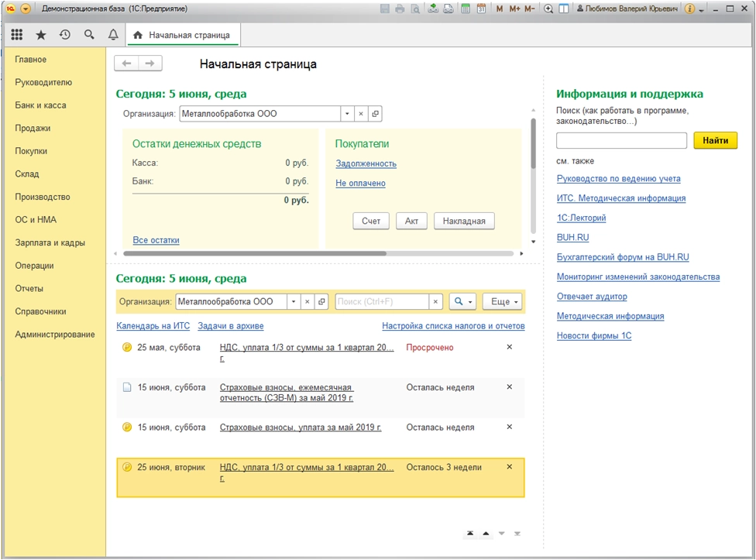The image size is (756, 560).
Task: Click the forward navigation arrow
Action: tap(150, 64)
